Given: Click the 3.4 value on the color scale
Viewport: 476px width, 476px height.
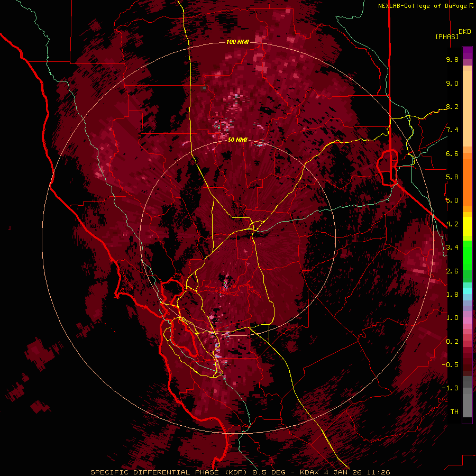Looking at the screenshot, I should pos(452,248).
